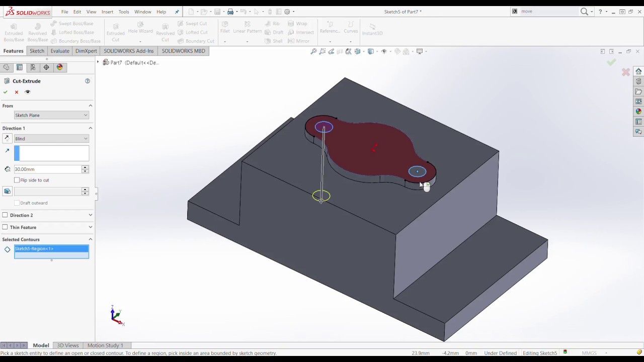Image resolution: width=644 pixels, height=362 pixels.
Task: Open the Tools menu
Action: point(124,12)
